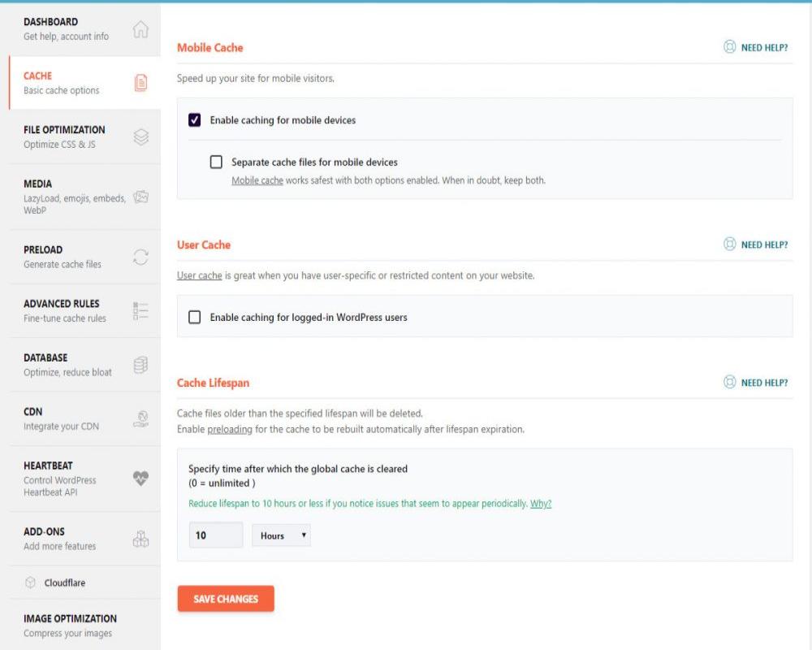
Task: Click the Cache document icon in sidebar
Action: point(140,82)
